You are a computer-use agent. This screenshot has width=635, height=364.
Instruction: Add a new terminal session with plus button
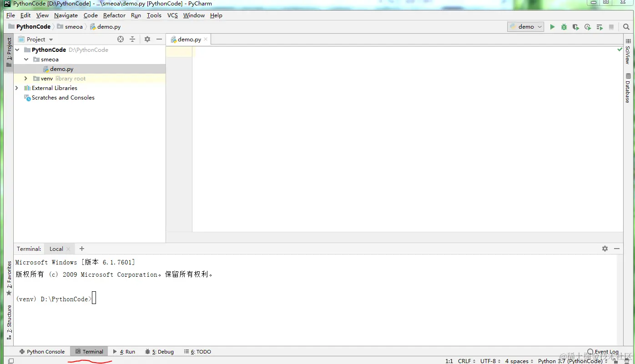pyautogui.click(x=81, y=249)
